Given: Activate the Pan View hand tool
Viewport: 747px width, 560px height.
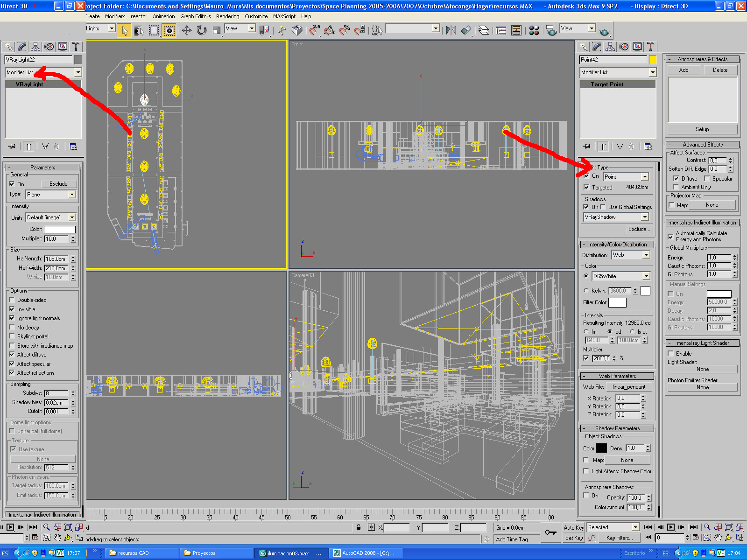Looking at the screenshot, I should click(x=718, y=538).
